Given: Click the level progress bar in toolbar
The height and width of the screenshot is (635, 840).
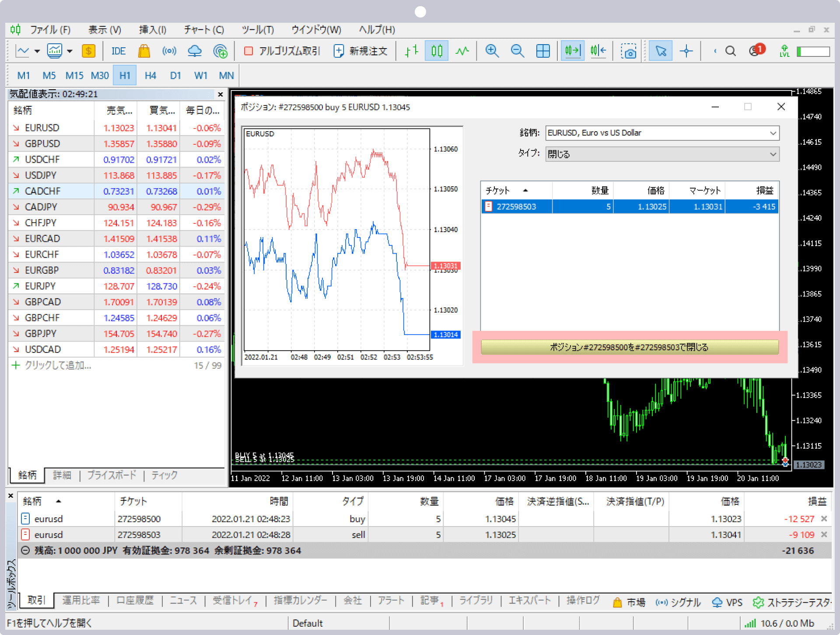Looking at the screenshot, I should click(814, 52).
